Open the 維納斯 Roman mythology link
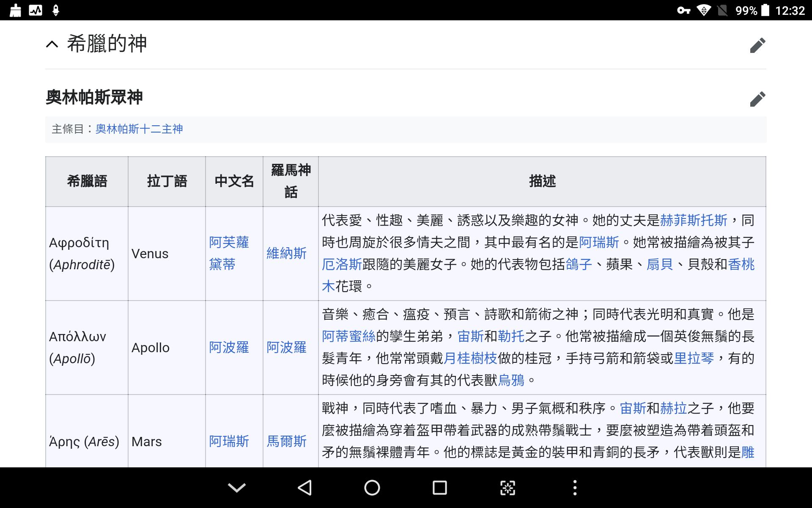Viewport: 812px width, 508px height. coord(286,253)
